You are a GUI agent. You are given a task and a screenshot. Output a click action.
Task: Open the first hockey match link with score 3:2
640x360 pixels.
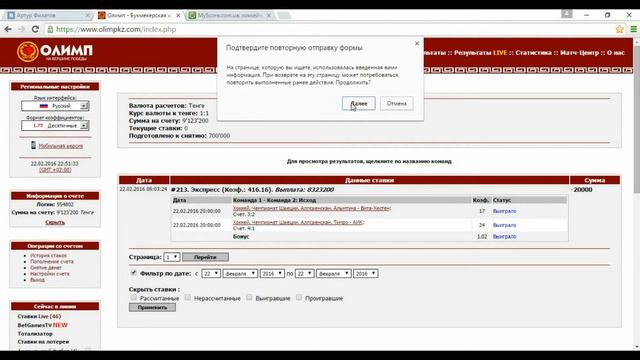(x=311, y=208)
